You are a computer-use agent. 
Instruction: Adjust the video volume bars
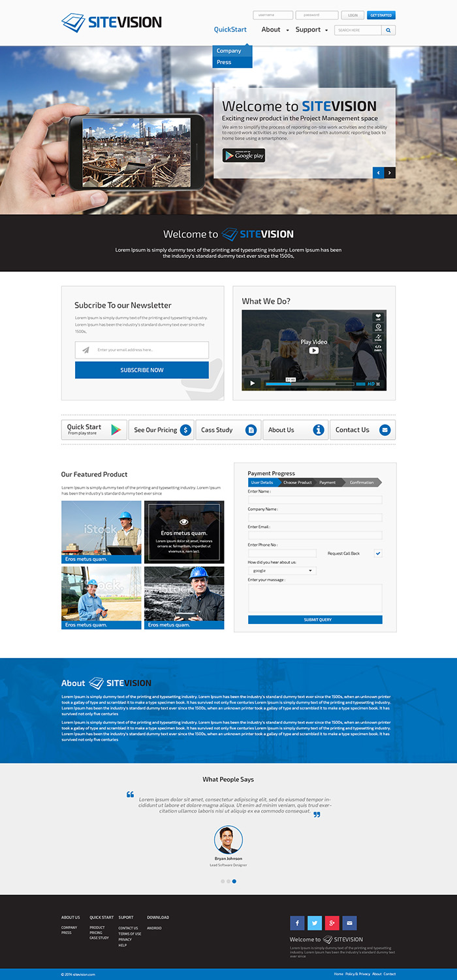point(360,384)
